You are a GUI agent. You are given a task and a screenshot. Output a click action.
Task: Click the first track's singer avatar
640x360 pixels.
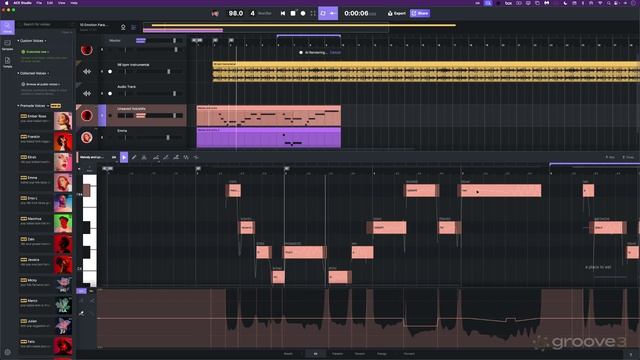click(87, 50)
